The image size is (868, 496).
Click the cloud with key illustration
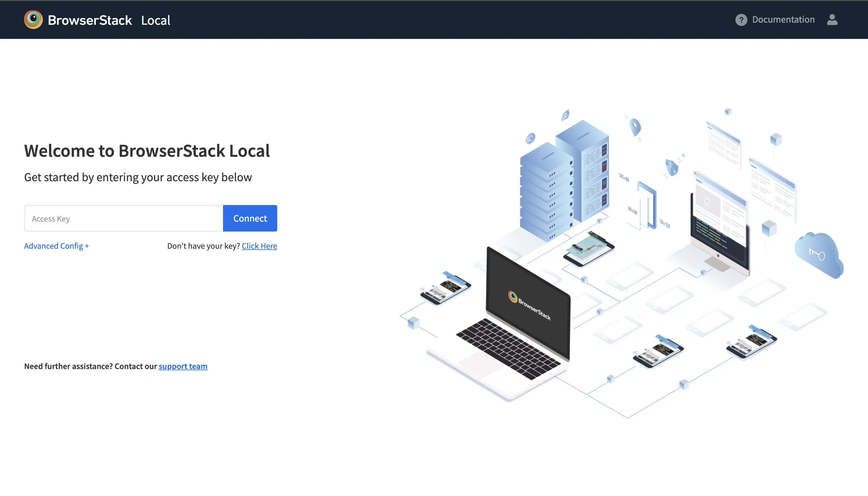coord(819,255)
